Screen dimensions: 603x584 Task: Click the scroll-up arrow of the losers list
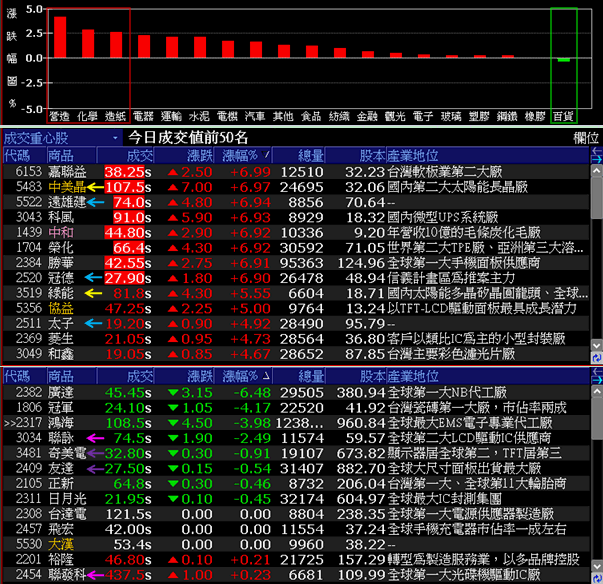596,391
